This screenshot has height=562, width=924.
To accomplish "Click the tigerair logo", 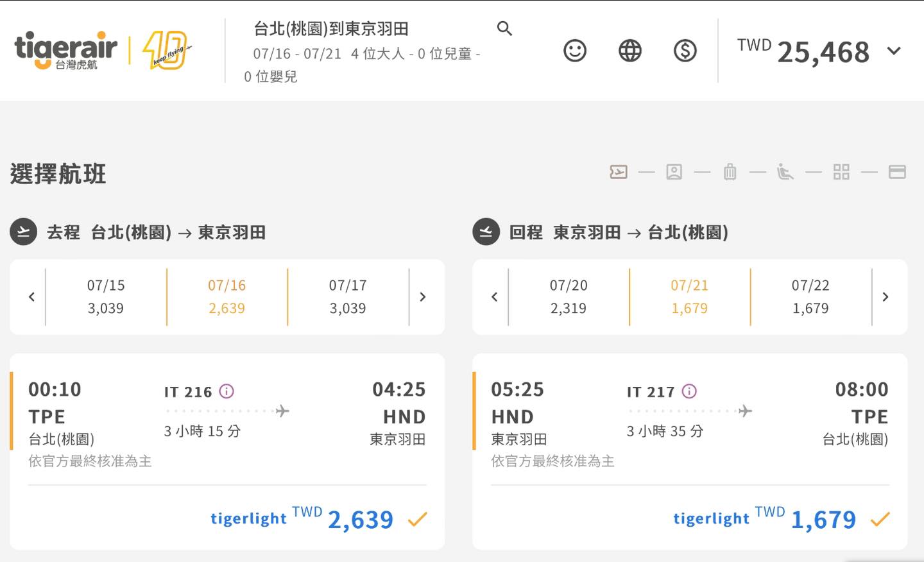I will pos(65,50).
